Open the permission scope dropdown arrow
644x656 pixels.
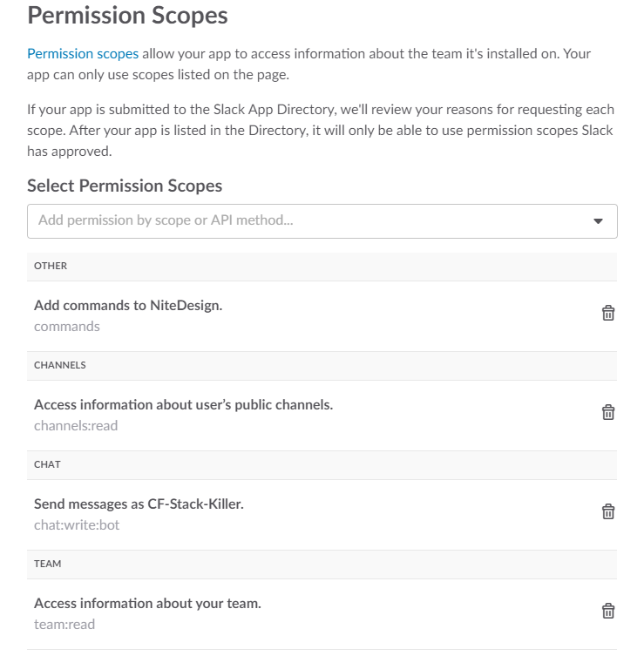coord(599,221)
